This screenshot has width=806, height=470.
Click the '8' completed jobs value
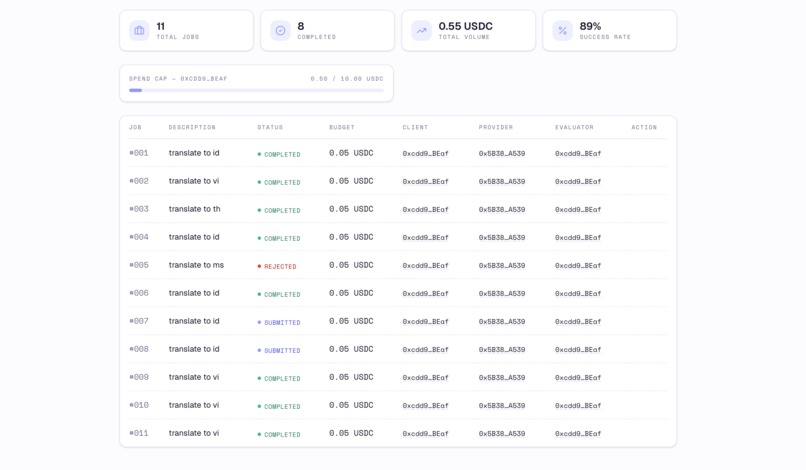pyautogui.click(x=301, y=26)
